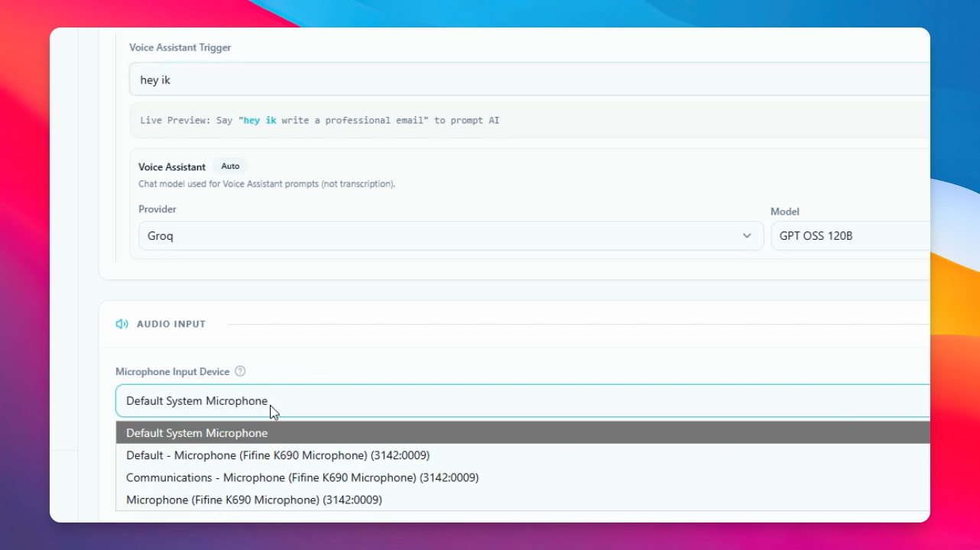The height and width of the screenshot is (550, 980).
Task: Open the Default System Microphone combo box
Action: click(523, 401)
